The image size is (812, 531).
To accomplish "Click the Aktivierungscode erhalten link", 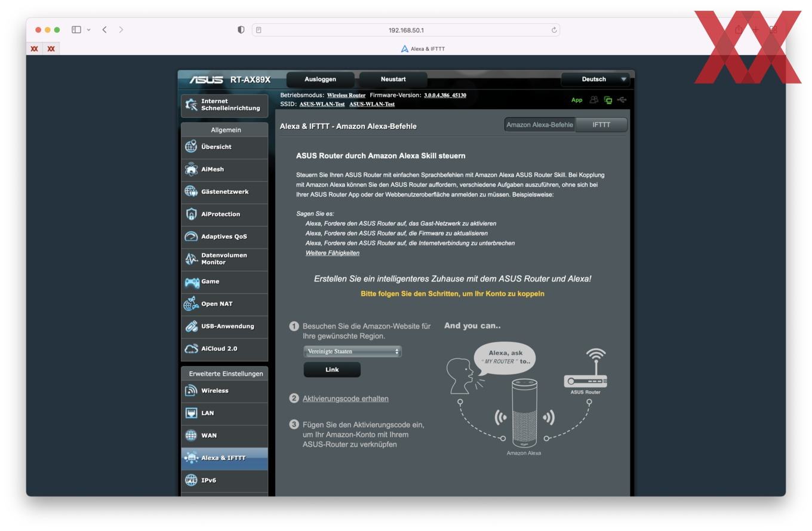I will pyautogui.click(x=346, y=399).
